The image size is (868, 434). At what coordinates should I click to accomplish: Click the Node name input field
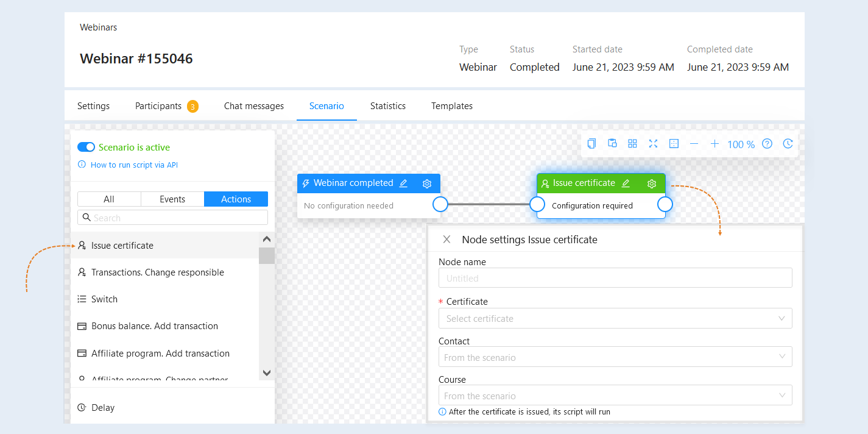coord(615,278)
